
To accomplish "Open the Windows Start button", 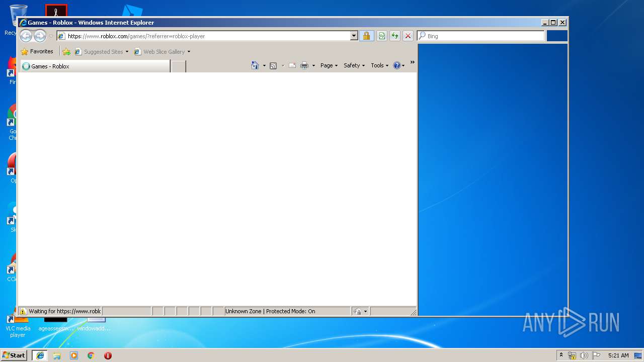I will tap(14, 355).
